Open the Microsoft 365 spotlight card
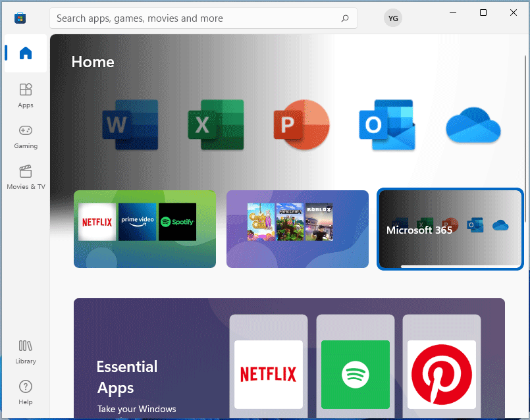This screenshot has height=420, width=530. click(x=450, y=229)
